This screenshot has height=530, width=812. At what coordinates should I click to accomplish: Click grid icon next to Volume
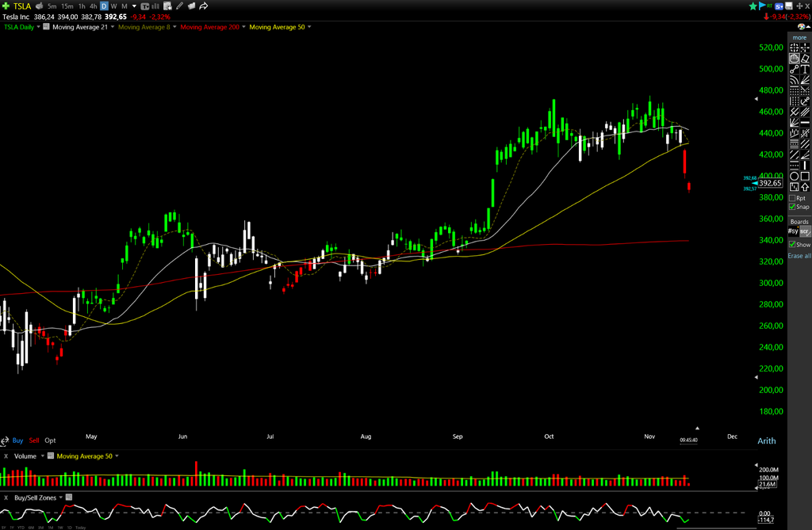click(x=50, y=456)
